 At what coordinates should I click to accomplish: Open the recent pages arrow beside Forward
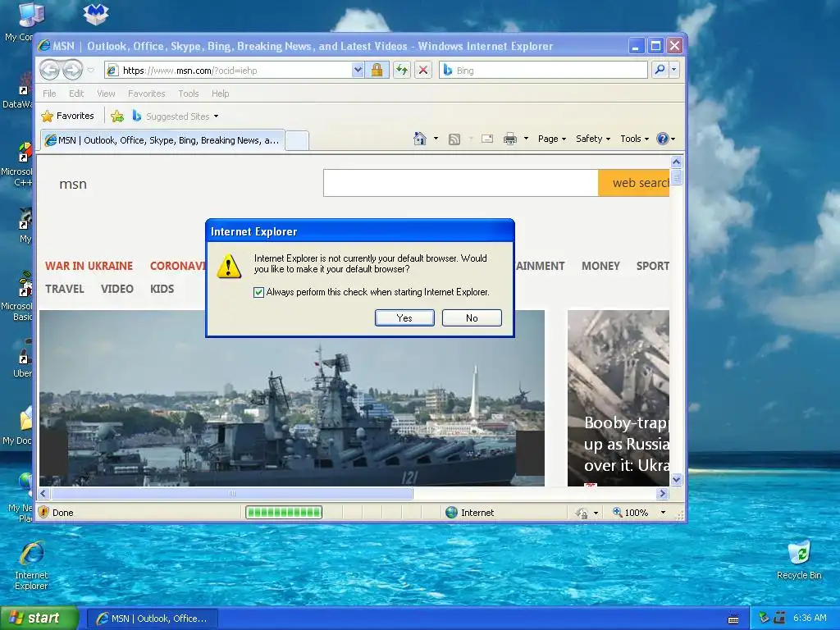[x=90, y=71]
